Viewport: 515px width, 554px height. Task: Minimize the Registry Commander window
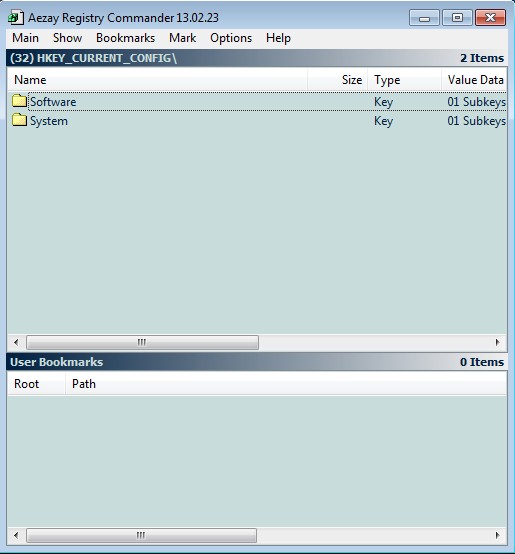coord(424,18)
